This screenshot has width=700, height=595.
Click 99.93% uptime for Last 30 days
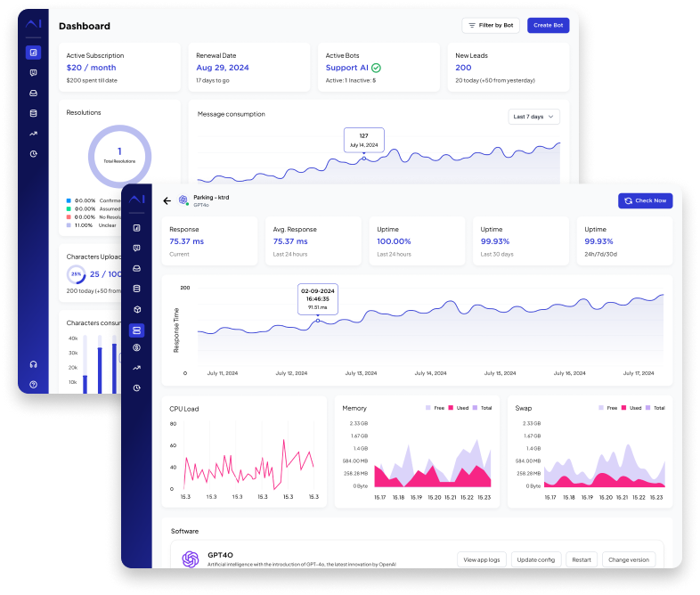[495, 241]
